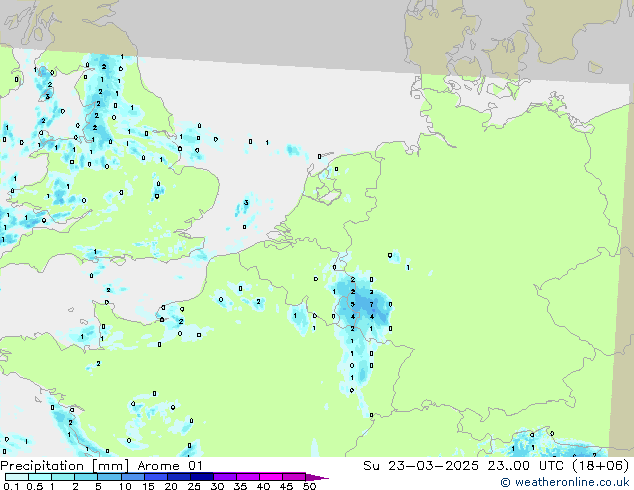The height and width of the screenshot is (490, 634).
Task: Click the 'Precipitation [mm]' title text
Action: click(64, 466)
